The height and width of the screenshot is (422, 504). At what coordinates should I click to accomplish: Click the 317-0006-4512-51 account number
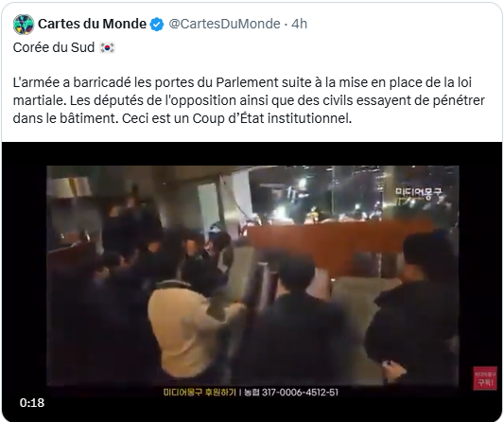(x=300, y=392)
